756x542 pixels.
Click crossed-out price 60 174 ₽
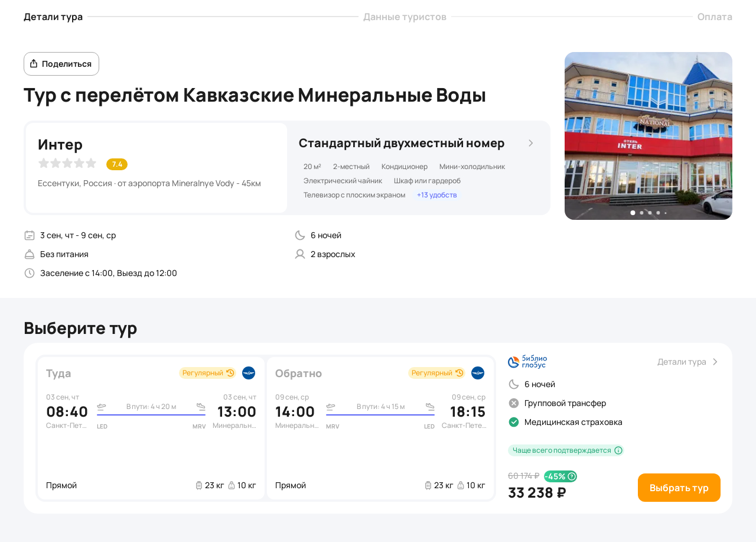pyautogui.click(x=523, y=476)
